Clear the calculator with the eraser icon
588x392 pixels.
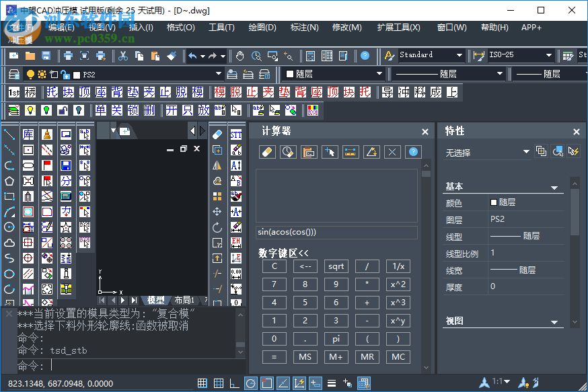267,152
